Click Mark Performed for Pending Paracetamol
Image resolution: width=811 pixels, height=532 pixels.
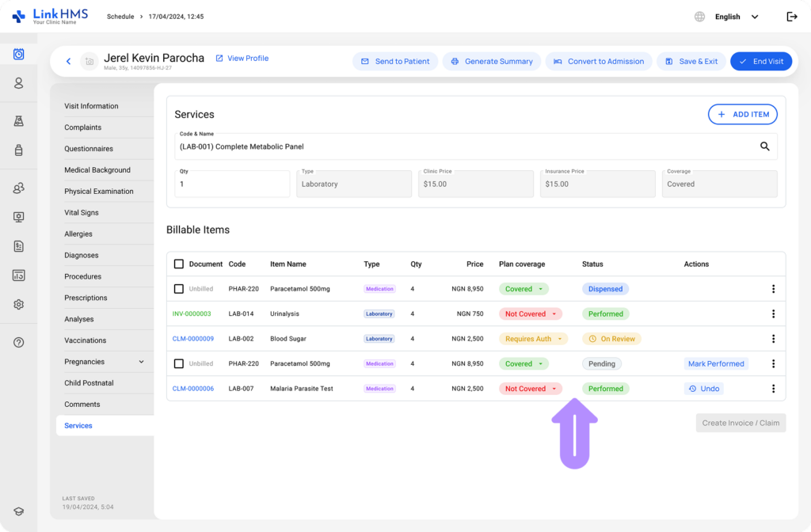(716, 363)
